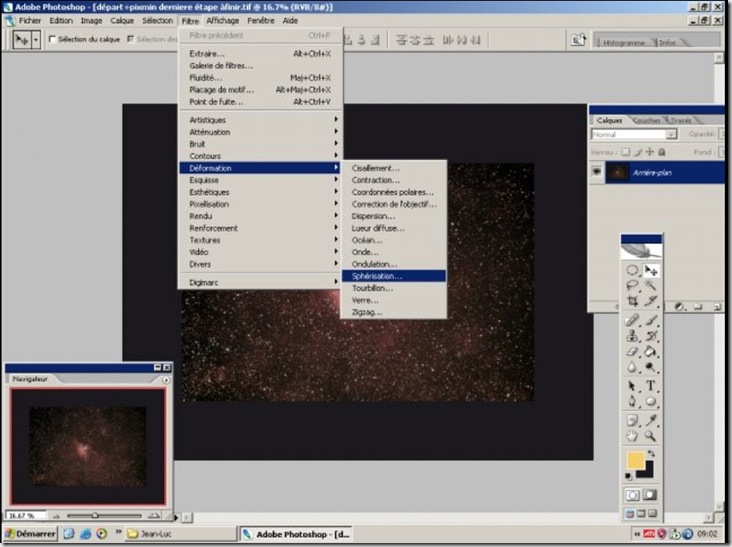The width and height of the screenshot is (732, 547).
Task: Select the Magic Wand tool
Action: pyautogui.click(x=651, y=285)
